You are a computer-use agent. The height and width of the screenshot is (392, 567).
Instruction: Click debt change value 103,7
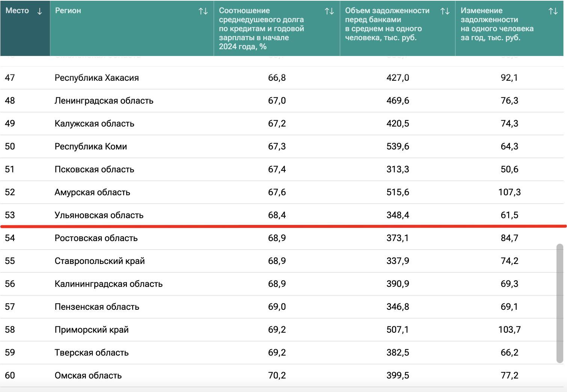tap(509, 330)
